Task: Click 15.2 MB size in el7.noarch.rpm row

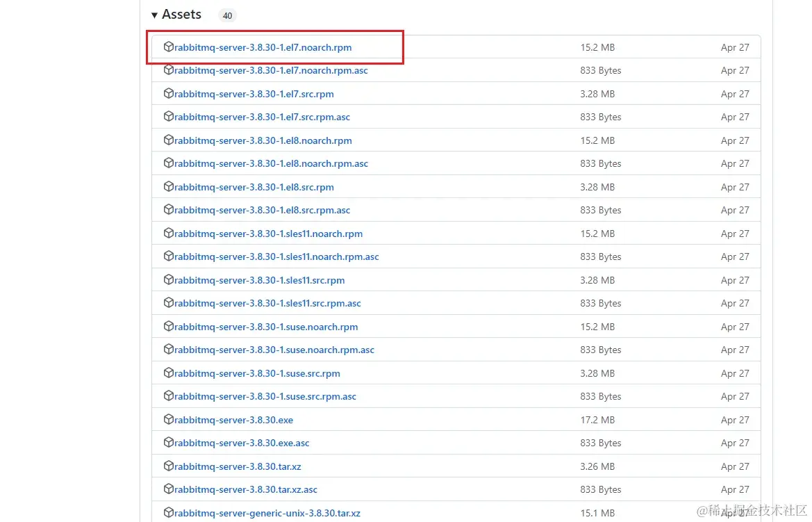Action: [x=597, y=47]
